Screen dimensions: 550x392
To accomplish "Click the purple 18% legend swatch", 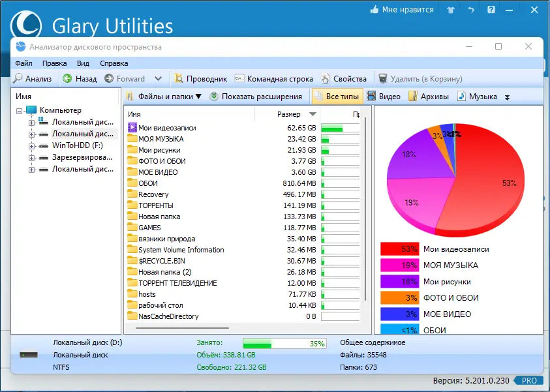I will coord(399,282).
